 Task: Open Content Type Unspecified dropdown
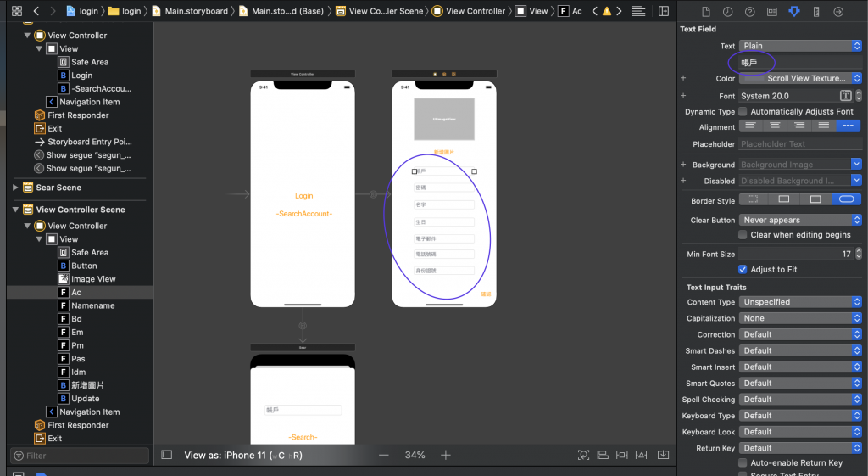[x=800, y=302]
